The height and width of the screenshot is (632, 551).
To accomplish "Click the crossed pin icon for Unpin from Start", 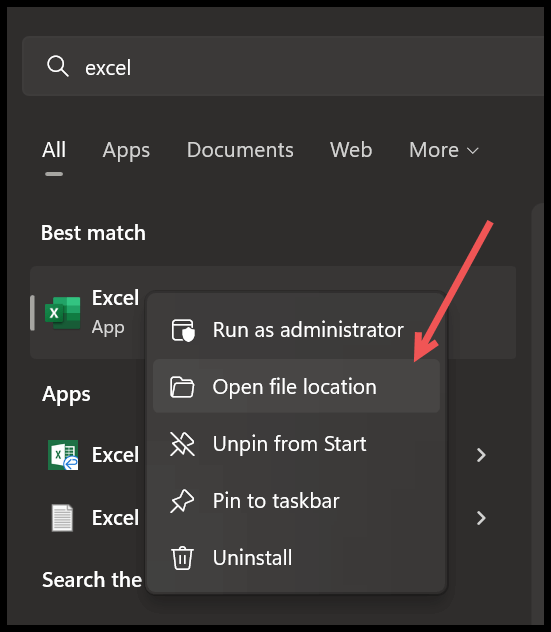I will 182,444.
